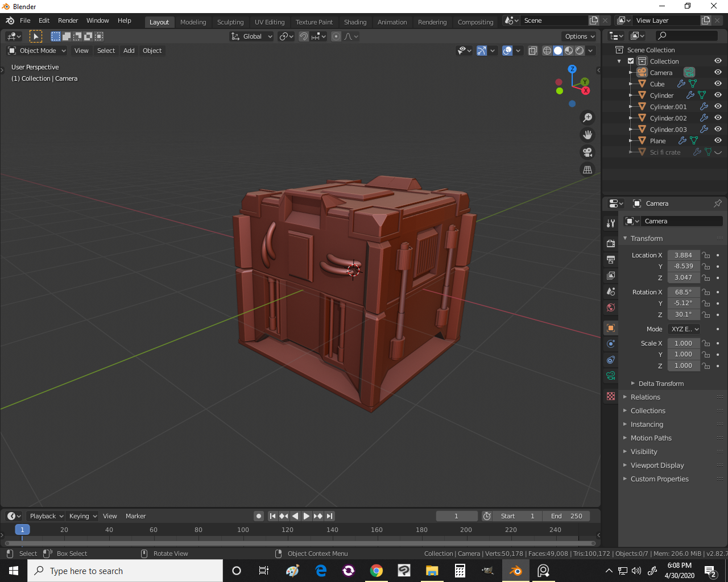Hide the Cylinder object in the outliner
This screenshot has height=582, width=728.
click(718, 95)
